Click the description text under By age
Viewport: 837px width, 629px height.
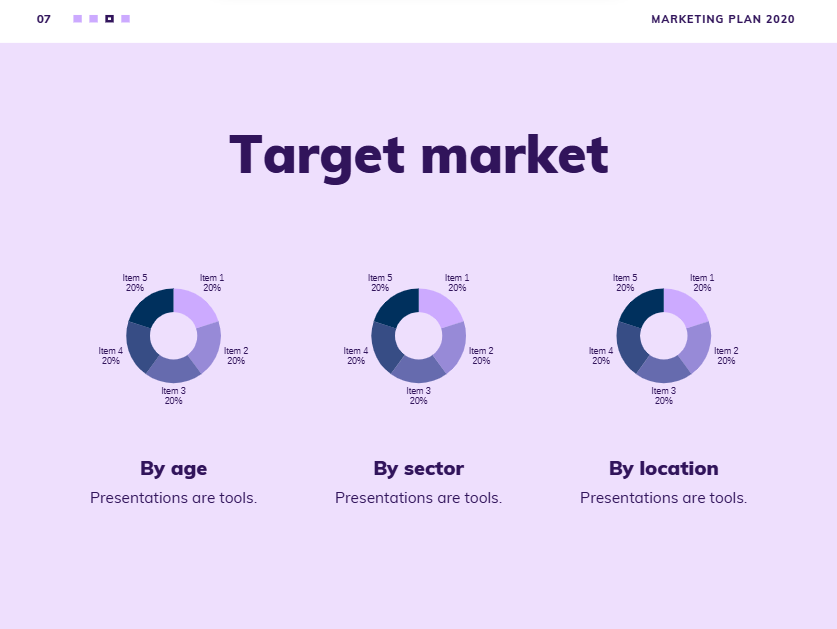coord(173,498)
